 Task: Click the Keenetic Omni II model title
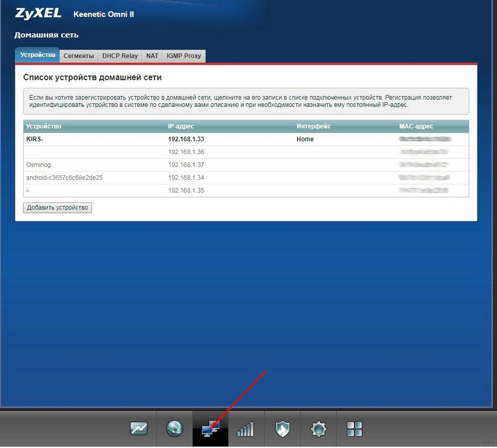pyautogui.click(x=104, y=14)
